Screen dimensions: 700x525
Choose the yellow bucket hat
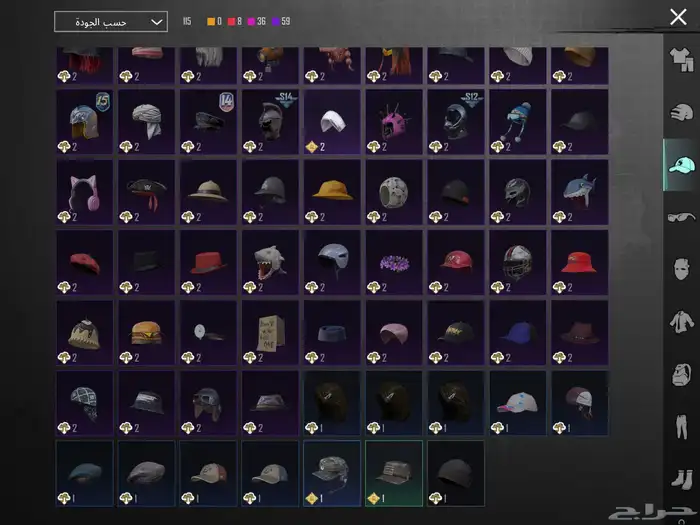pos(332,192)
